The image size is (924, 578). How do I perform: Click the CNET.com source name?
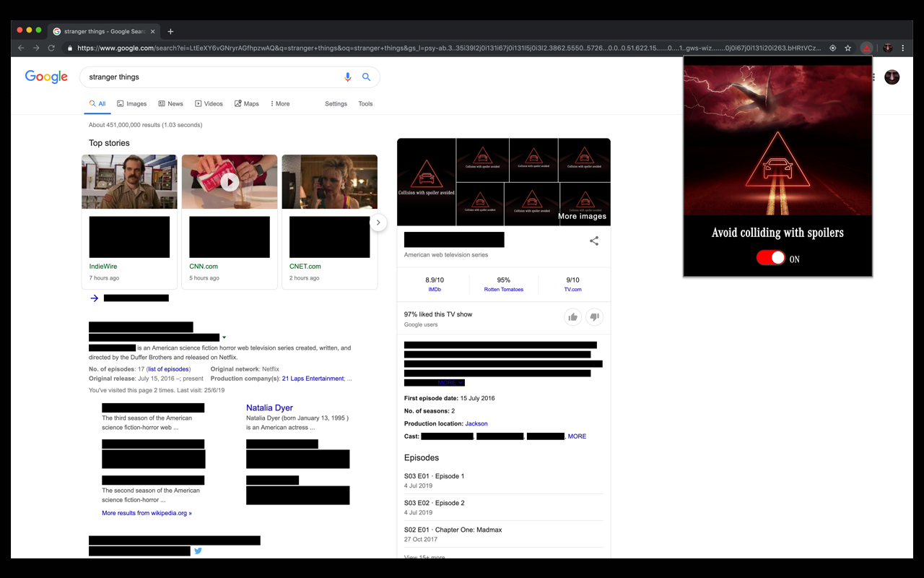point(305,267)
